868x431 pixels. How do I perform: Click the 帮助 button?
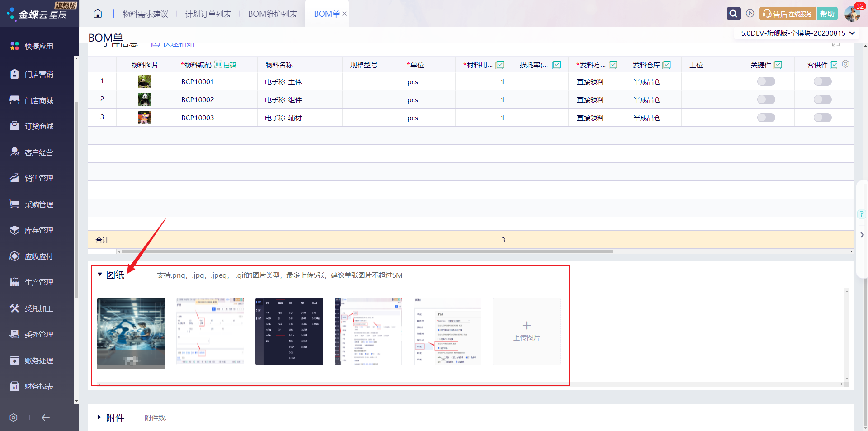click(827, 14)
